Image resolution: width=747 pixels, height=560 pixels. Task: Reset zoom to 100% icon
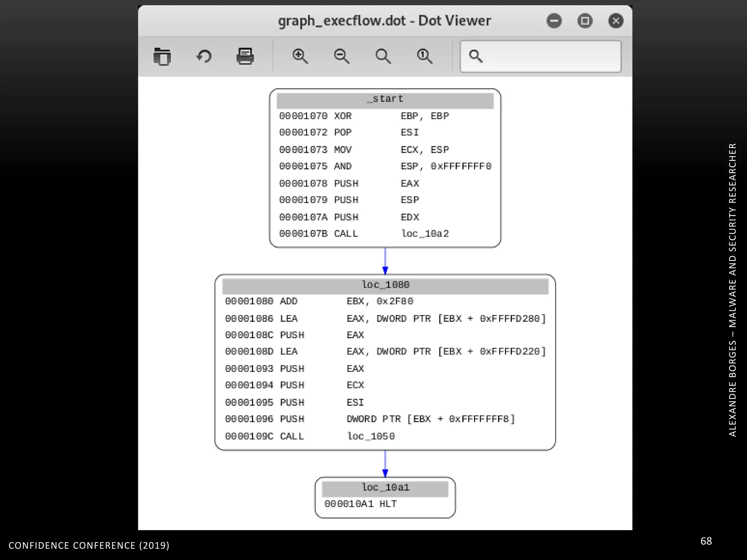pyautogui.click(x=425, y=57)
